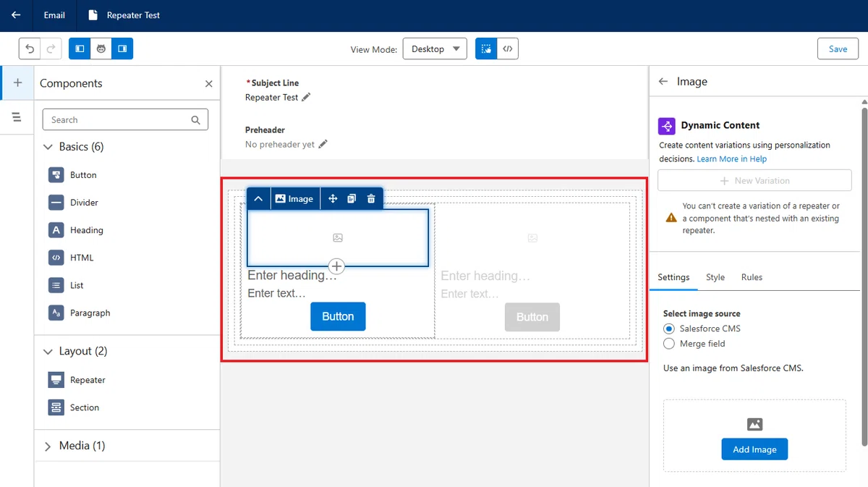Toggle the visual canvas select mode icon

(x=486, y=48)
